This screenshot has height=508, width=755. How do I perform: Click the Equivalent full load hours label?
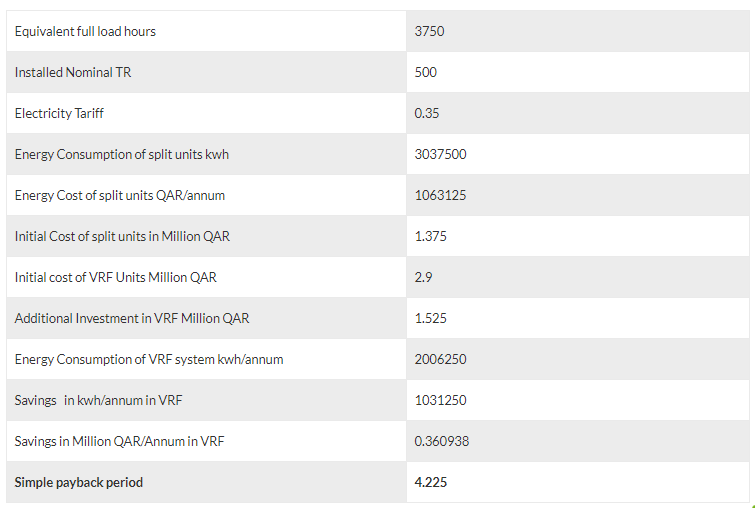pos(85,31)
